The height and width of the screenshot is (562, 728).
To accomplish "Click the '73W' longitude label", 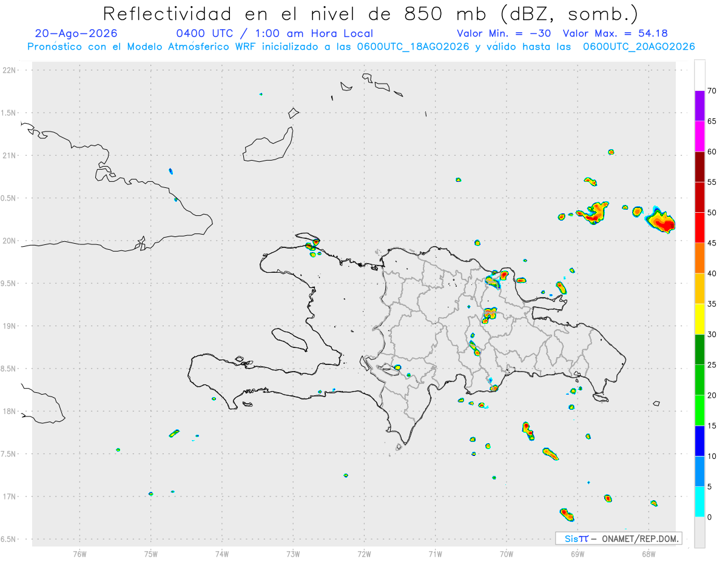I will pyautogui.click(x=293, y=553).
